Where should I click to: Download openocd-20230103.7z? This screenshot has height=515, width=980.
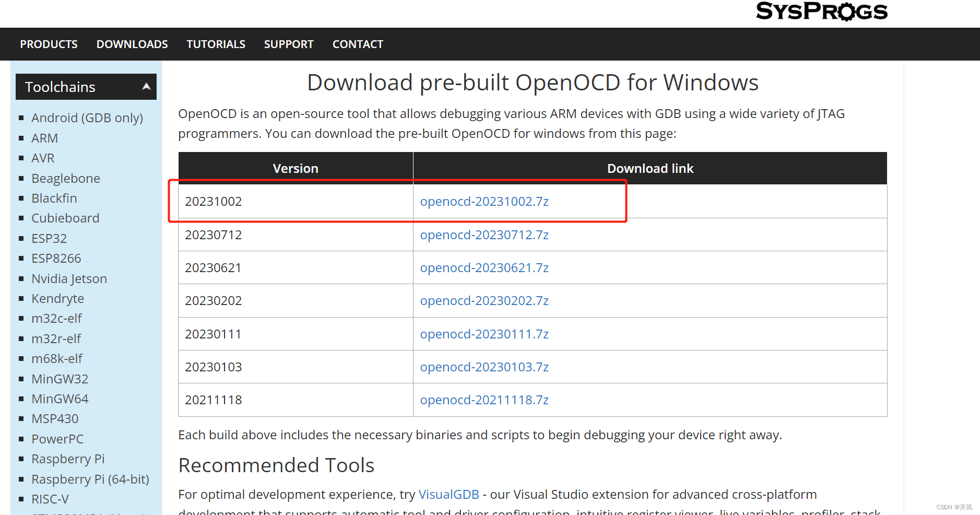(x=485, y=367)
